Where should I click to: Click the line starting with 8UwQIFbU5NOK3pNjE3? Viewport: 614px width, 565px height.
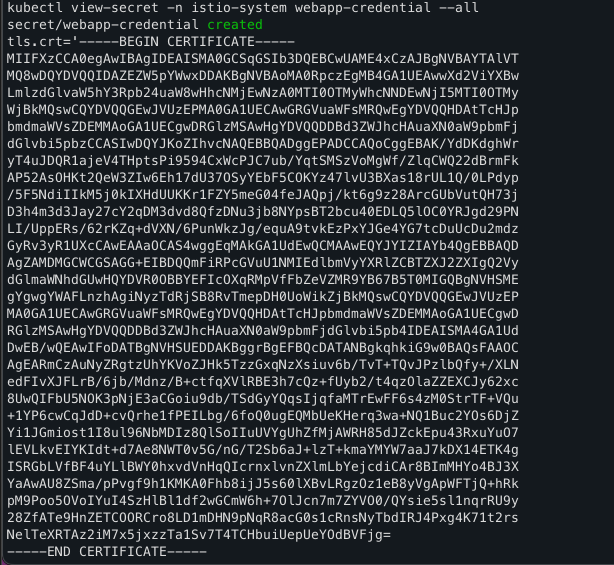click(x=263, y=399)
